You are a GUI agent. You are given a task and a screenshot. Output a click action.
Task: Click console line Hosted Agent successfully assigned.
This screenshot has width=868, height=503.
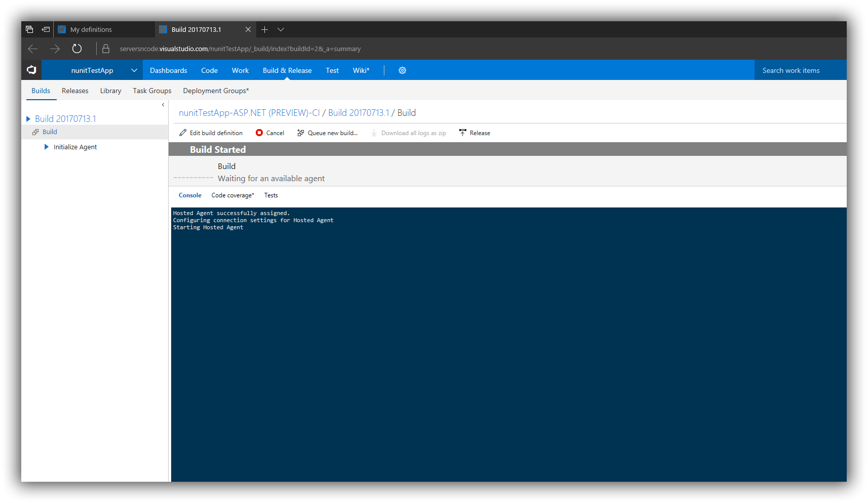coord(231,213)
